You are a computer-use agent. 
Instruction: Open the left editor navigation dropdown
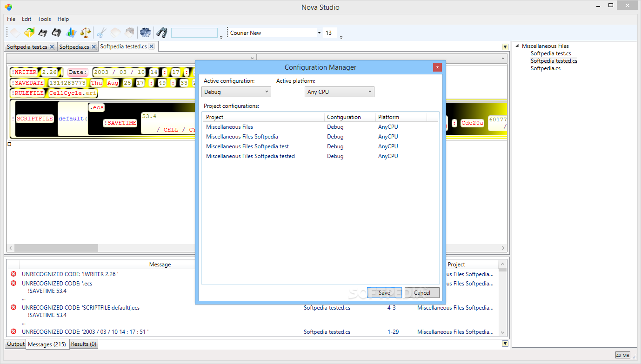point(253,58)
